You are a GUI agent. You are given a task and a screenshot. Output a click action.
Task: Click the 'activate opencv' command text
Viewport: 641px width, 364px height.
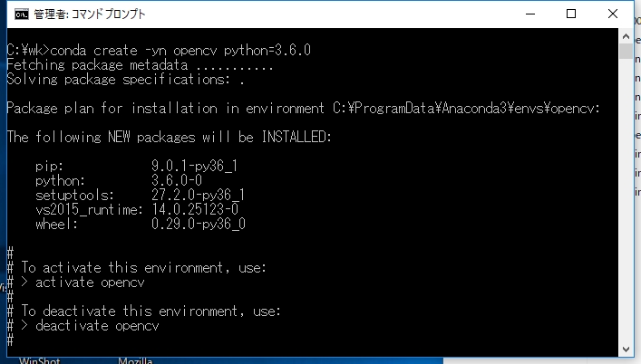click(x=90, y=283)
